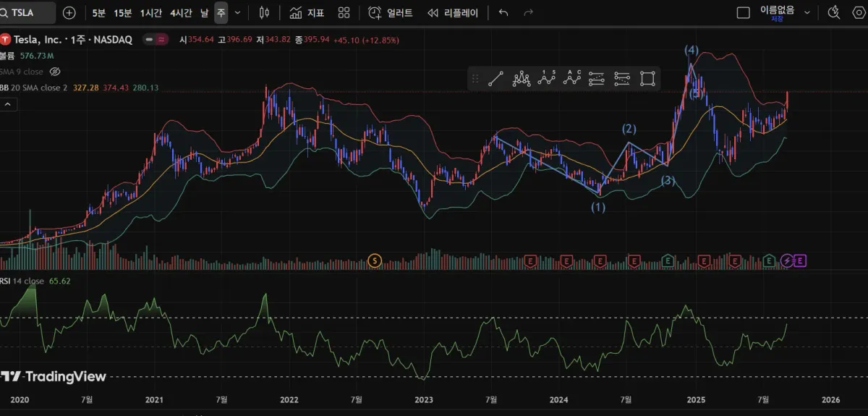Start bar replay rewind icon

point(433,12)
